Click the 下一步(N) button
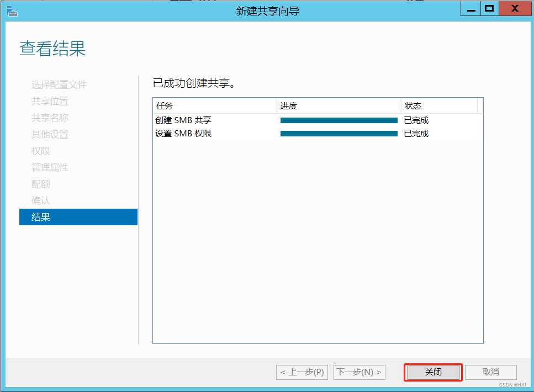This screenshot has width=534, height=392. coord(359,372)
